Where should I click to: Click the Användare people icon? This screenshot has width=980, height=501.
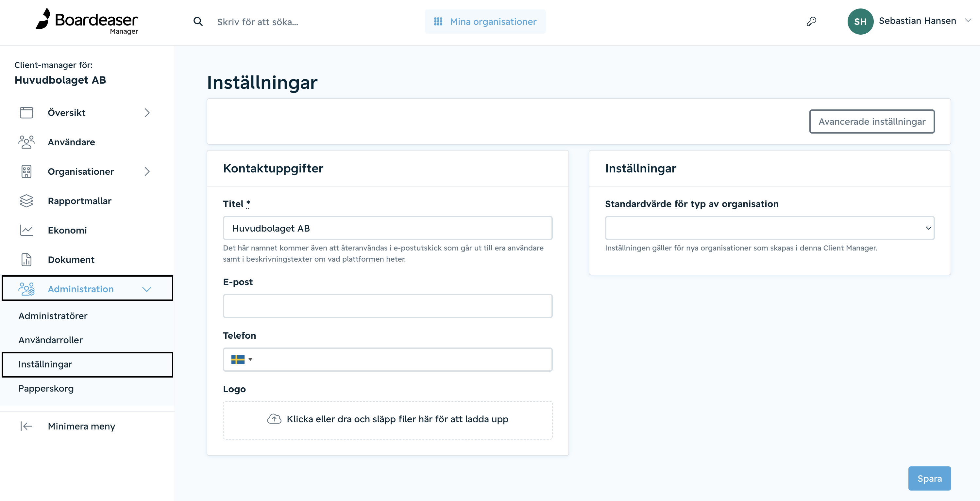click(26, 142)
